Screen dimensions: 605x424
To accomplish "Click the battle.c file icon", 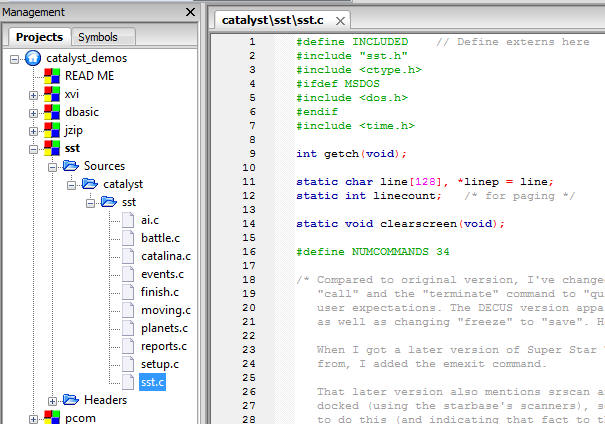I will pos(127,238).
